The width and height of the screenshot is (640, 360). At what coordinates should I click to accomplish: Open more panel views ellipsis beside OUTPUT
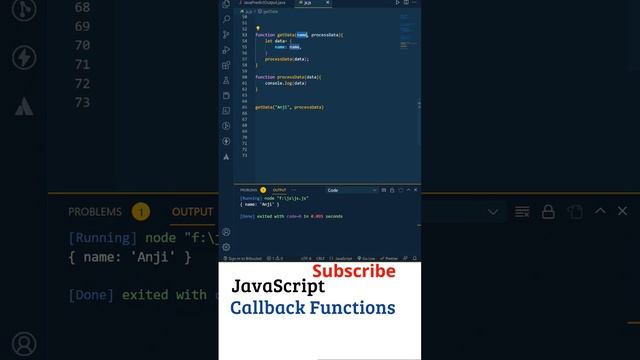pos(293,190)
